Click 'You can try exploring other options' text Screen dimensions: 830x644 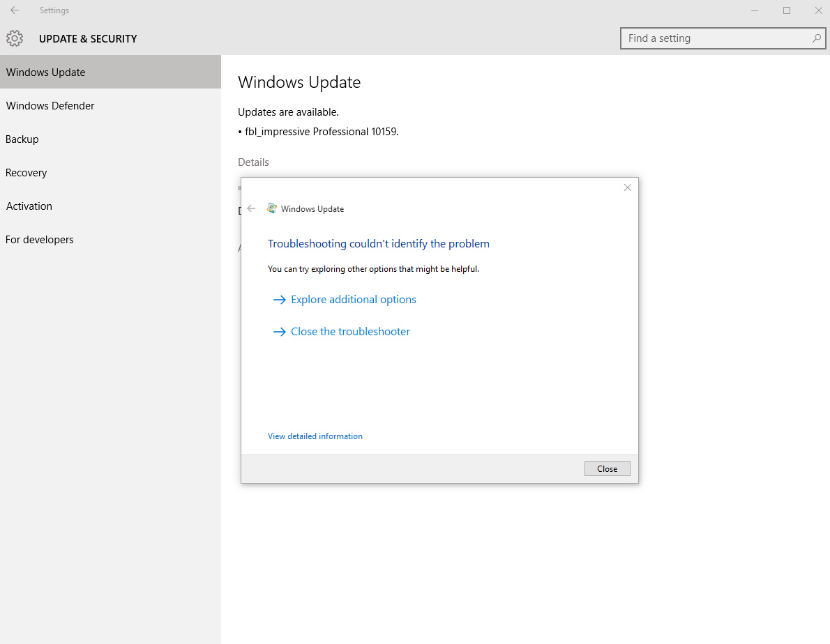pyautogui.click(x=373, y=269)
